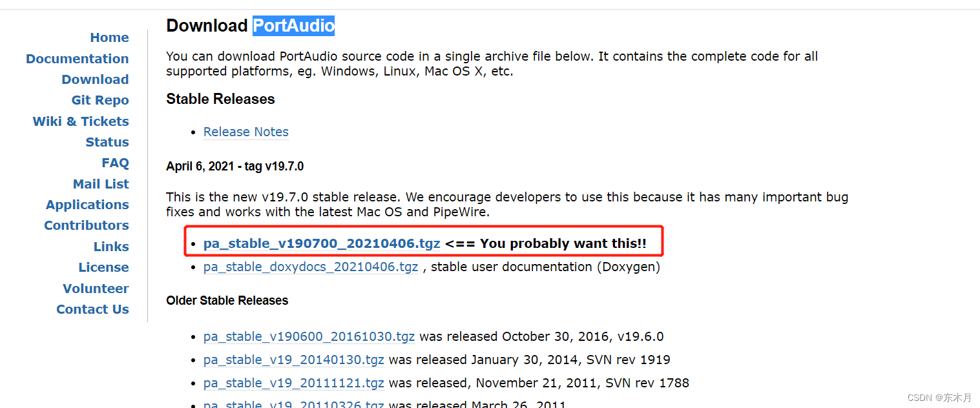Go to the Documentation page

coord(77,58)
